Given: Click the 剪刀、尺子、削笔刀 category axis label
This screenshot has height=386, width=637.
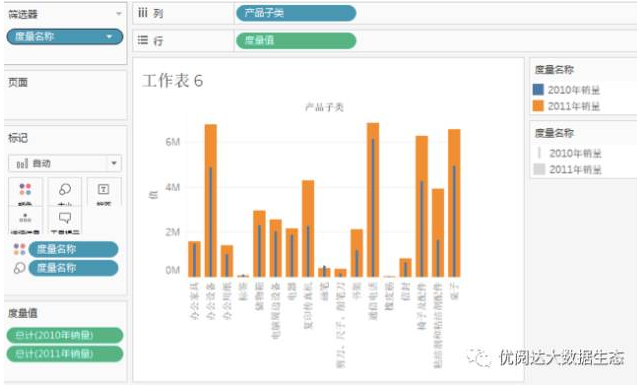Looking at the screenshot, I should coord(340,325).
